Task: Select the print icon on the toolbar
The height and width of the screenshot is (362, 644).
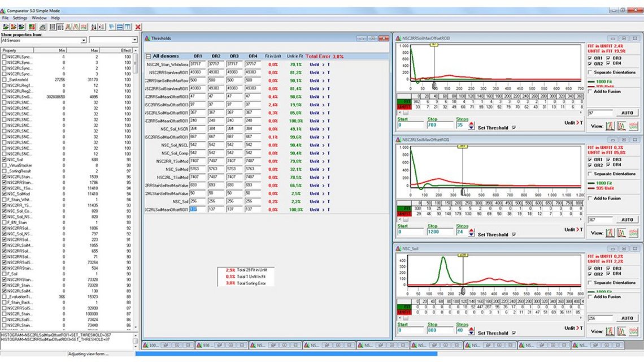Action: (x=43, y=25)
